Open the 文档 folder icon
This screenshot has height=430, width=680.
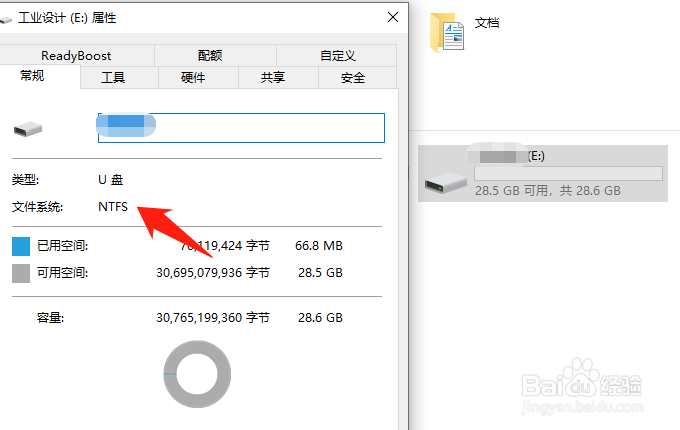(x=447, y=33)
